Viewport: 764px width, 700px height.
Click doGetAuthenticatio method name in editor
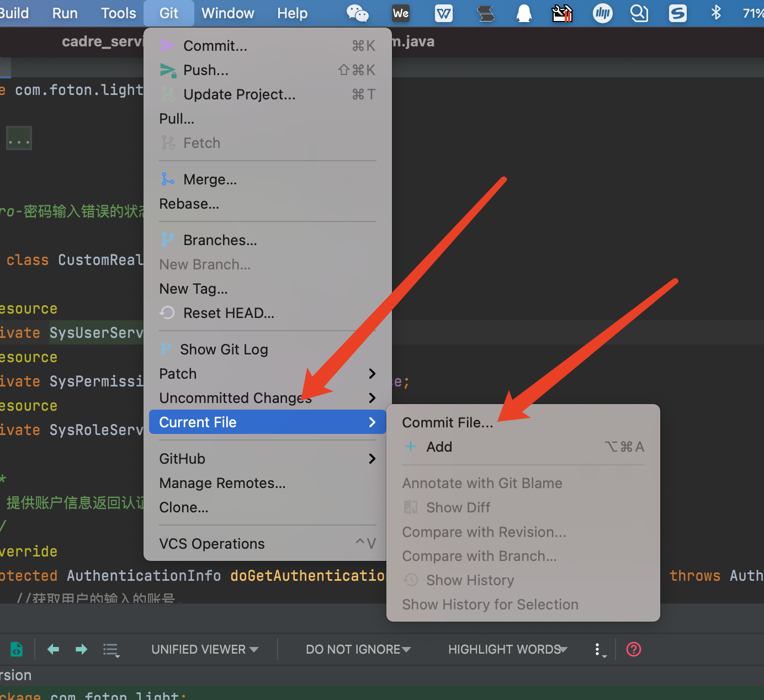(307, 575)
